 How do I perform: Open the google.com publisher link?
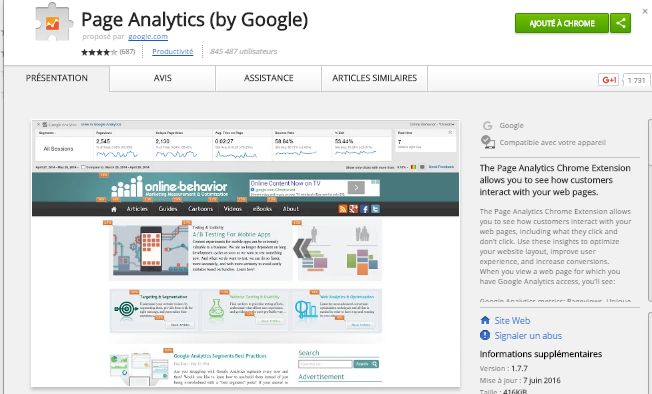click(148, 37)
